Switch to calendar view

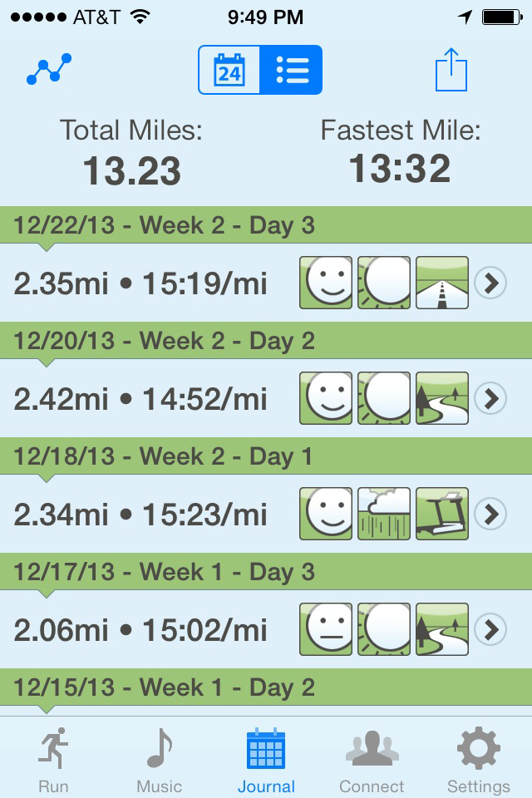click(229, 70)
